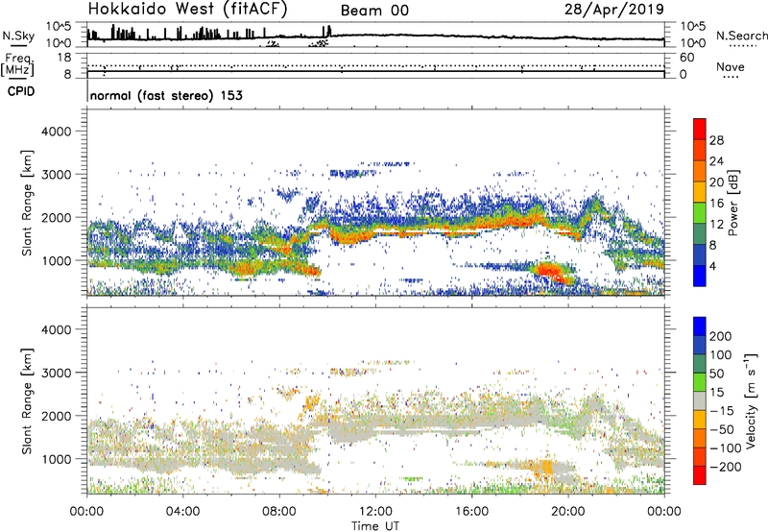Click the 'Nave' legend label
Image resolution: width=768 pixels, height=532 pixels.
pos(731,67)
